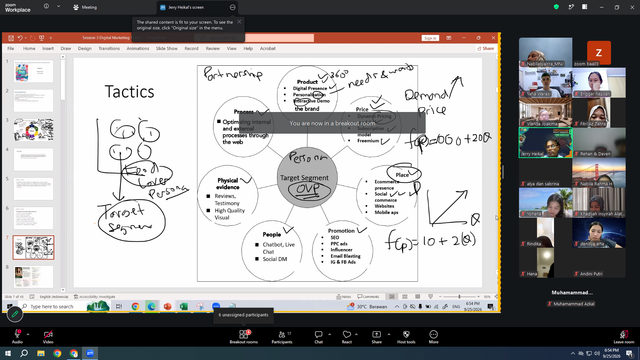The height and width of the screenshot is (360, 640).
Task: Click Accessibility: Investigate in status bar
Action: click(95, 297)
